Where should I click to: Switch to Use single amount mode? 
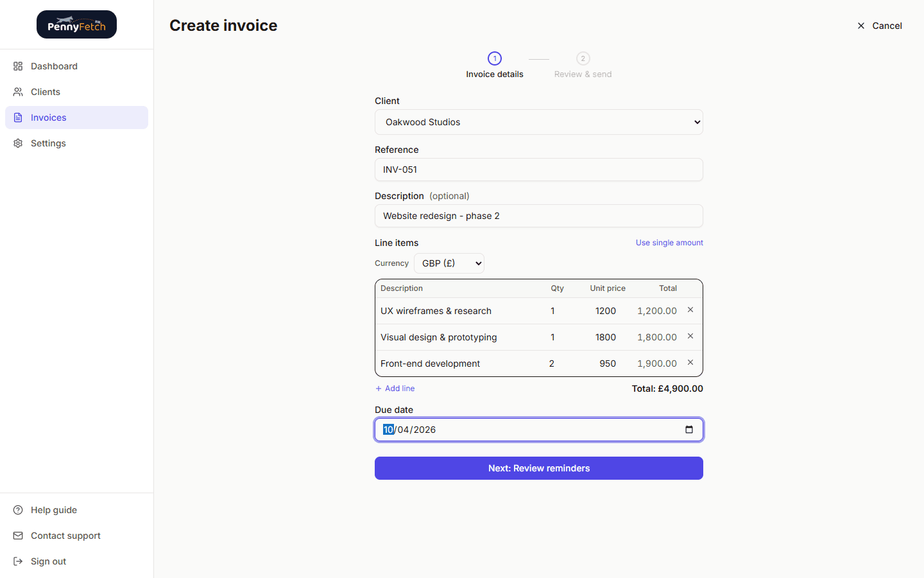pyautogui.click(x=669, y=243)
